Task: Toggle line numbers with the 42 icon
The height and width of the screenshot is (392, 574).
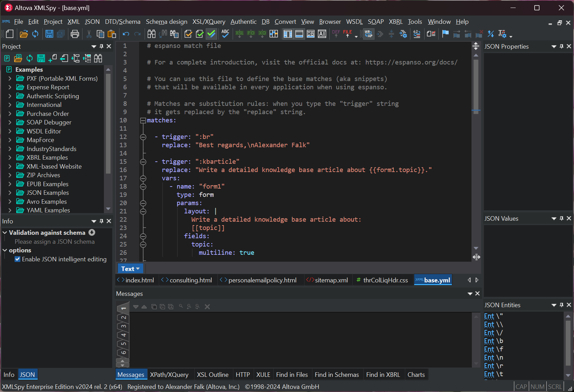Action: click(x=417, y=34)
